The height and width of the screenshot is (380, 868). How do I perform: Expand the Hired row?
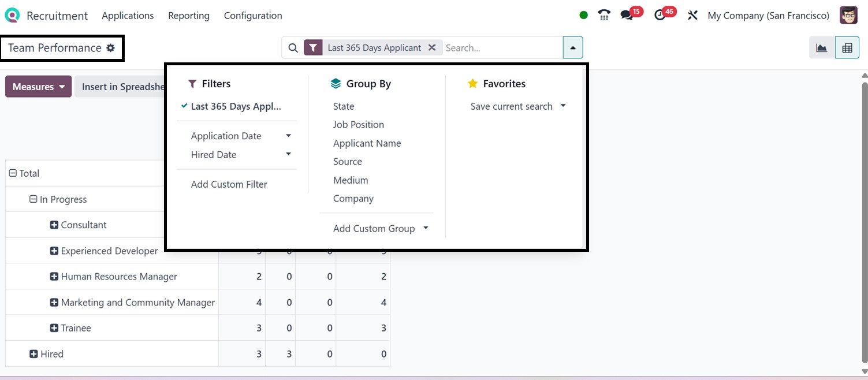tap(33, 354)
